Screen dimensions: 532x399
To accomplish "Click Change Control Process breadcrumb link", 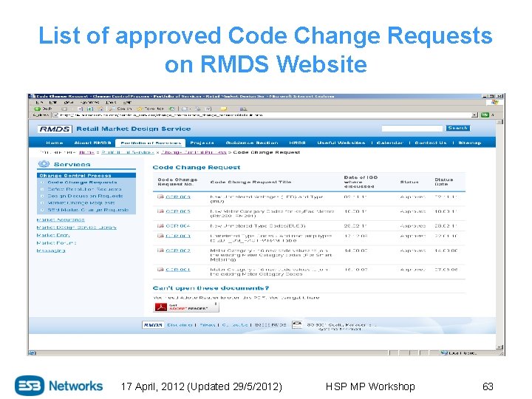I will (194, 152).
